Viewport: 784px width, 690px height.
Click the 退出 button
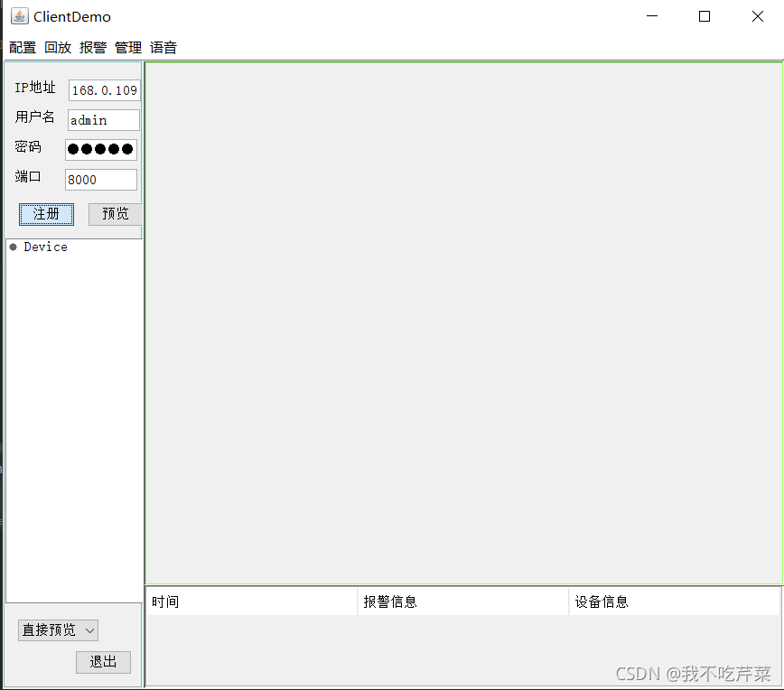coord(103,662)
